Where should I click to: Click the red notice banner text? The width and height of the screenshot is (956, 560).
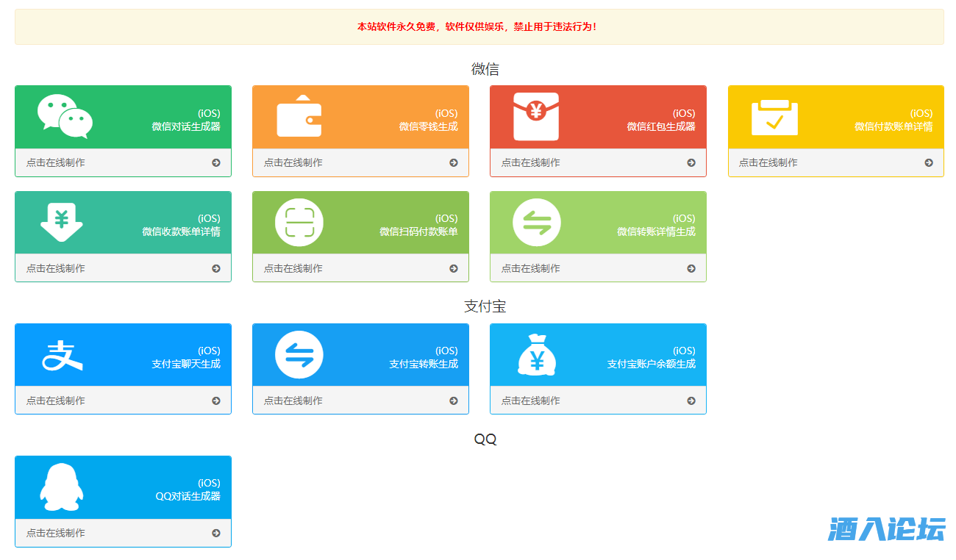point(478,27)
